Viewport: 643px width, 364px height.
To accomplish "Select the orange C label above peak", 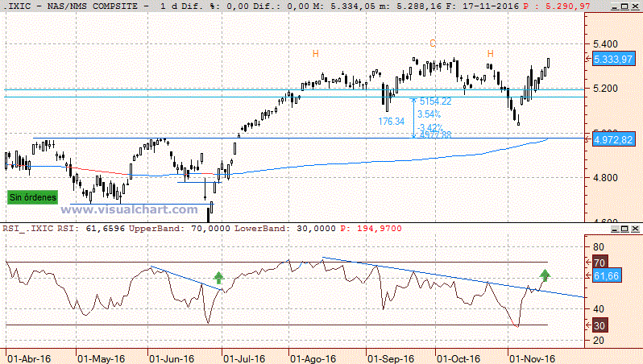I will point(433,43).
